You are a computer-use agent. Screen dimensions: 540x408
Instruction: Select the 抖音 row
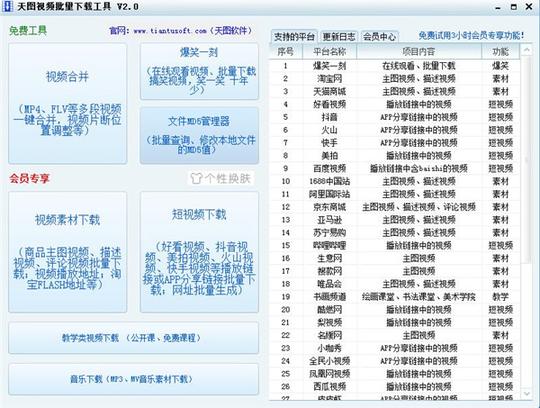click(x=394, y=117)
